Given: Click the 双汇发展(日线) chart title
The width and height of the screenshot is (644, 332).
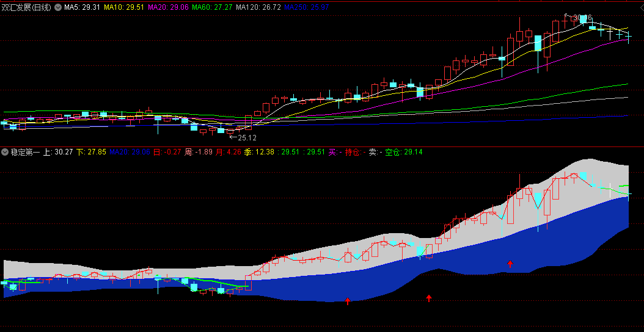Looking at the screenshot, I should coord(26,7).
